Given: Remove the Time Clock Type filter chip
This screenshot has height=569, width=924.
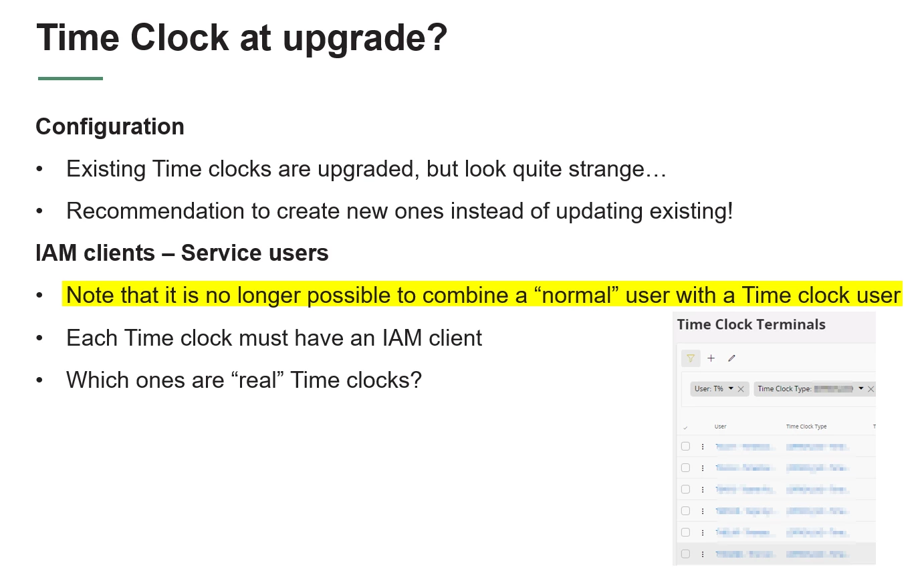Looking at the screenshot, I should (871, 389).
